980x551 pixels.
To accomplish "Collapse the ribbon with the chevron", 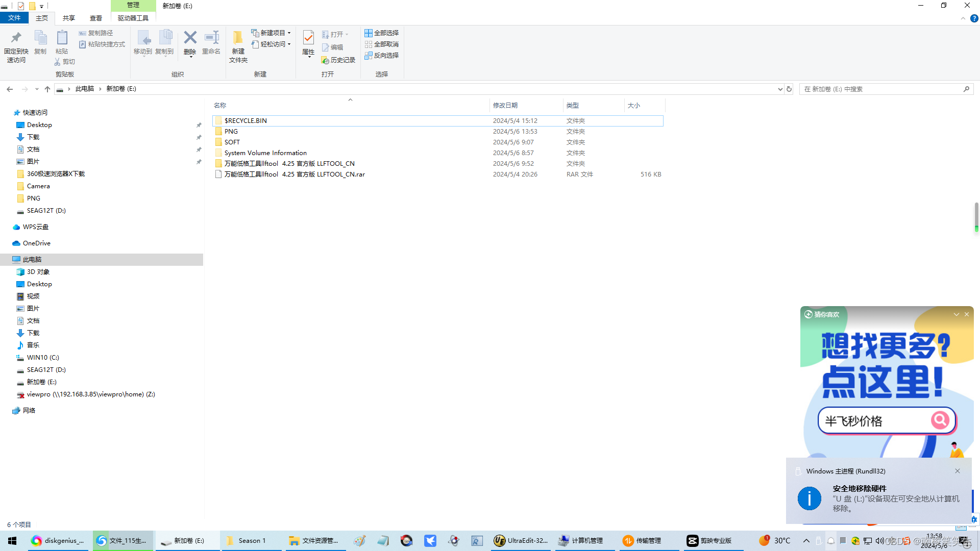I will point(963,18).
